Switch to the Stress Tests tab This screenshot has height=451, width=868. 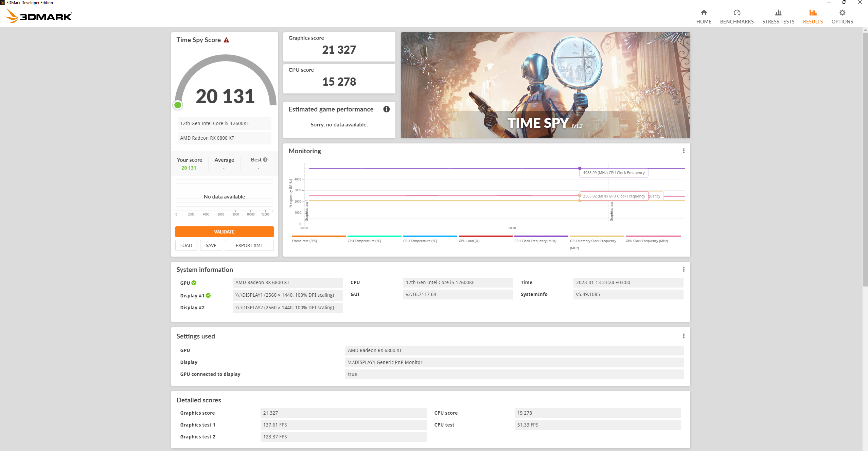point(778,21)
